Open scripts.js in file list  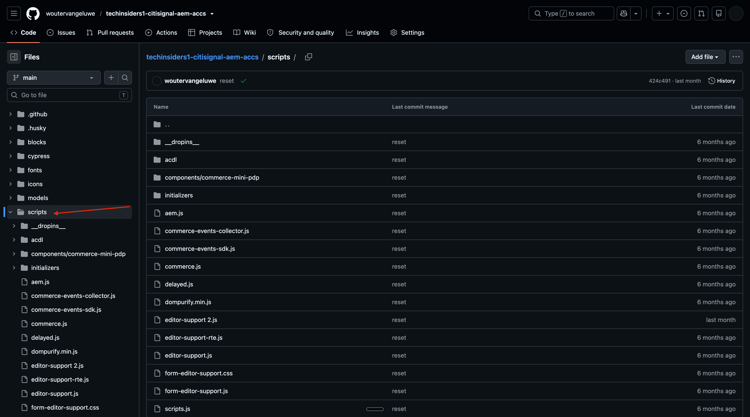click(177, 409)
